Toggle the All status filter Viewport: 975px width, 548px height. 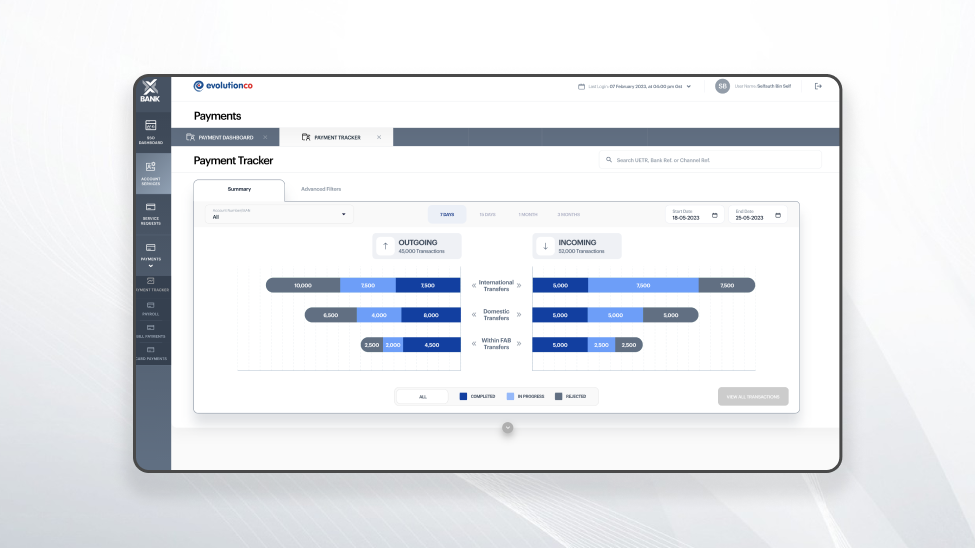pos(422,397)
